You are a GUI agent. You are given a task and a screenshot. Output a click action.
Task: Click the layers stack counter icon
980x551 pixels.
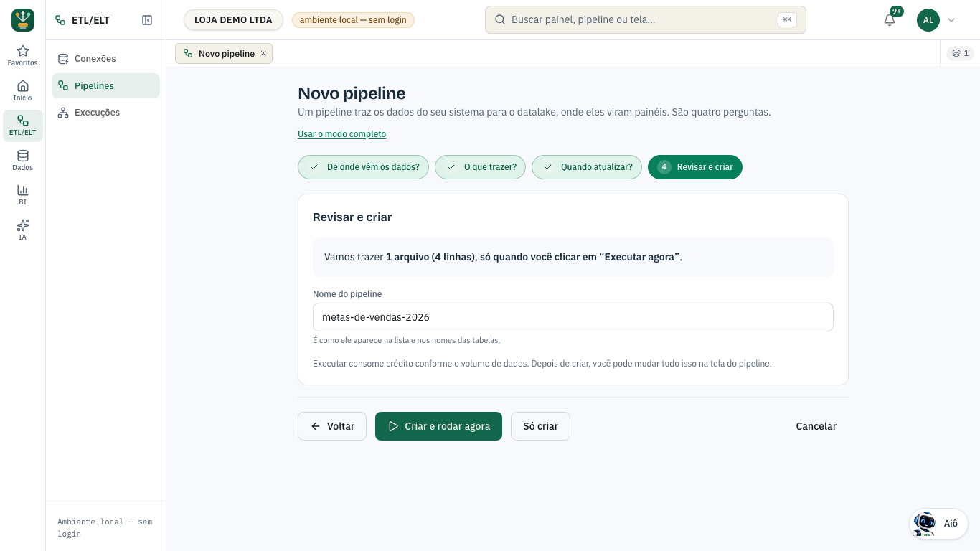[x=961, y=53]
